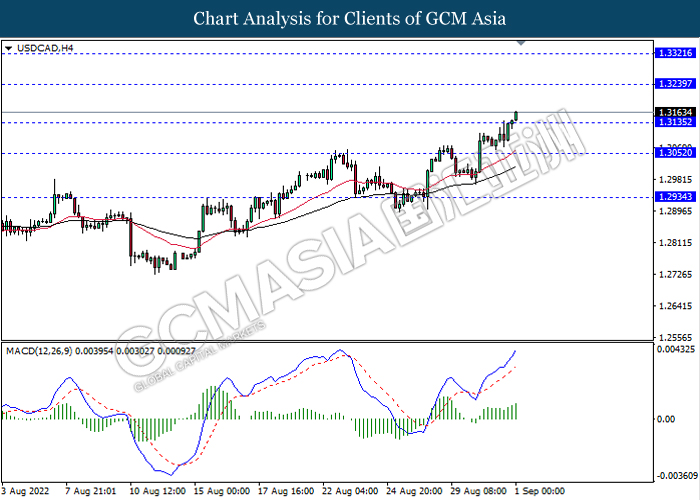Click the 24 Aug 20:00 time label
This screenshot has height=500, width=700.
[415, 491]
